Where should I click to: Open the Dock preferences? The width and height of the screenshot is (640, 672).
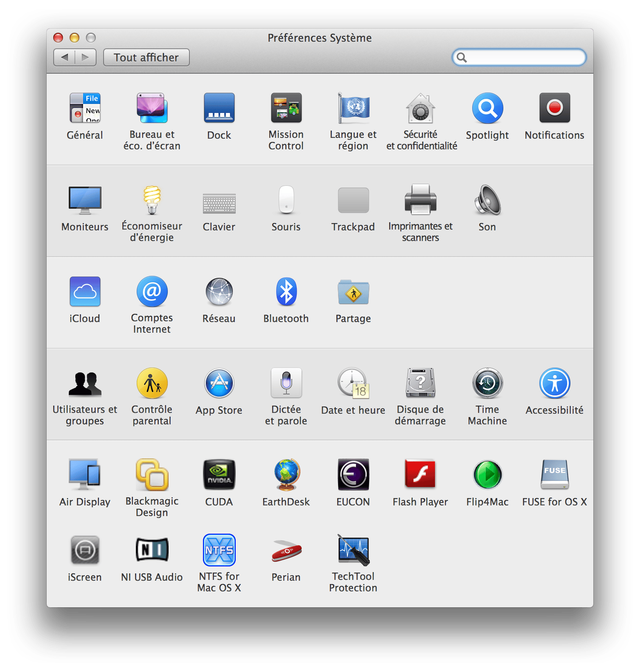[x=219, y=108]
